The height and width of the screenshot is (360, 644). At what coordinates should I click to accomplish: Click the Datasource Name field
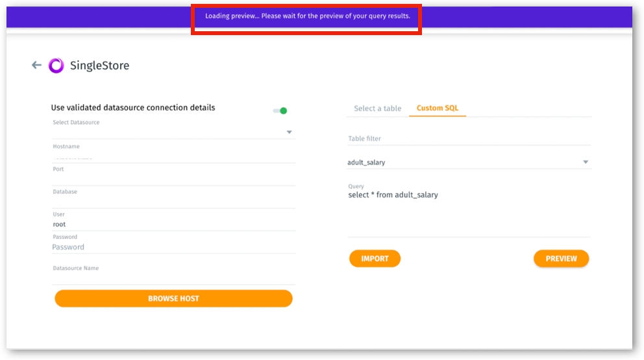173,277
